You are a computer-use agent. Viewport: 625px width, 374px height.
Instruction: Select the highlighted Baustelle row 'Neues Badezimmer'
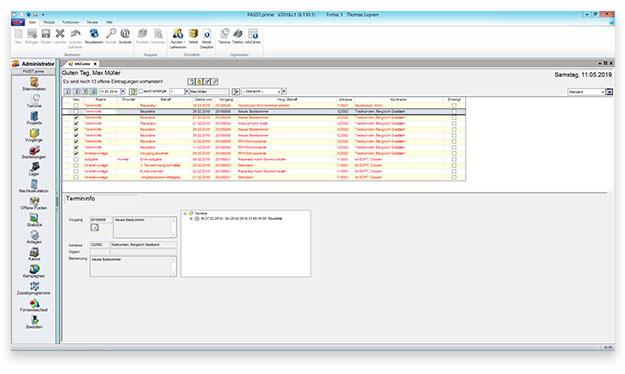click(263, 112)
